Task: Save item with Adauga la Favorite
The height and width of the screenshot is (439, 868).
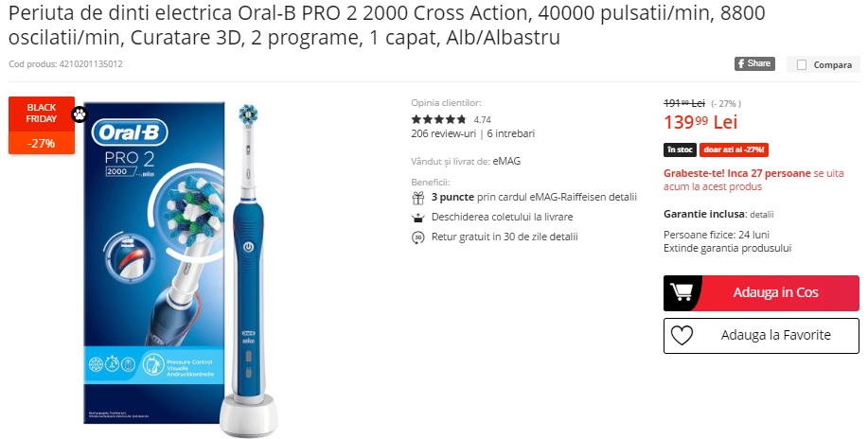Action: pos(761,336)
